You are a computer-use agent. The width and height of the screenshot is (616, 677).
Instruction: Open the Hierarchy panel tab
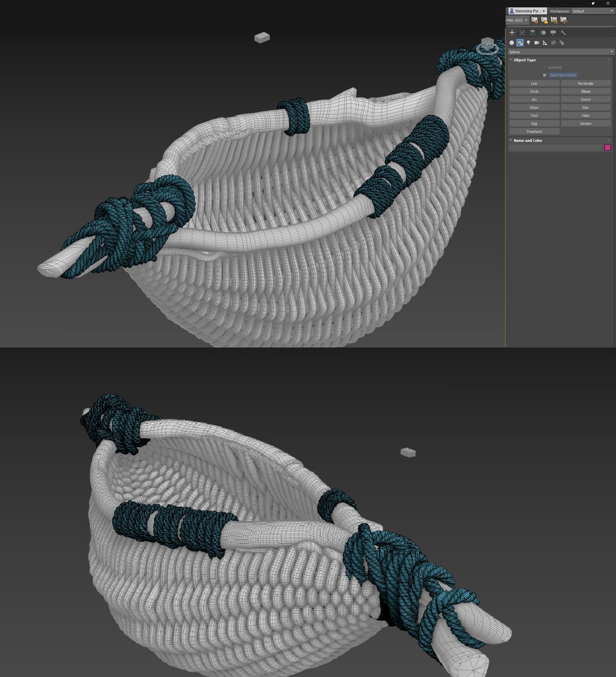tap(533, 33)
